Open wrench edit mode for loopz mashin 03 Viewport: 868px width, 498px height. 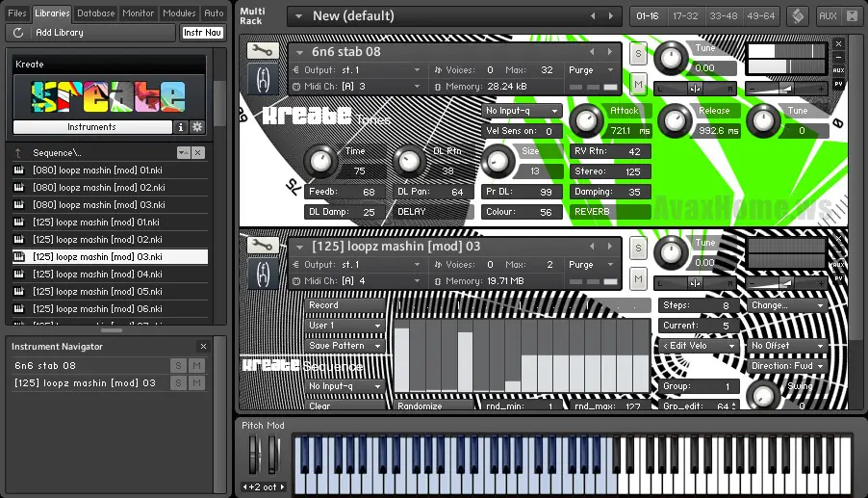(263, 245)
